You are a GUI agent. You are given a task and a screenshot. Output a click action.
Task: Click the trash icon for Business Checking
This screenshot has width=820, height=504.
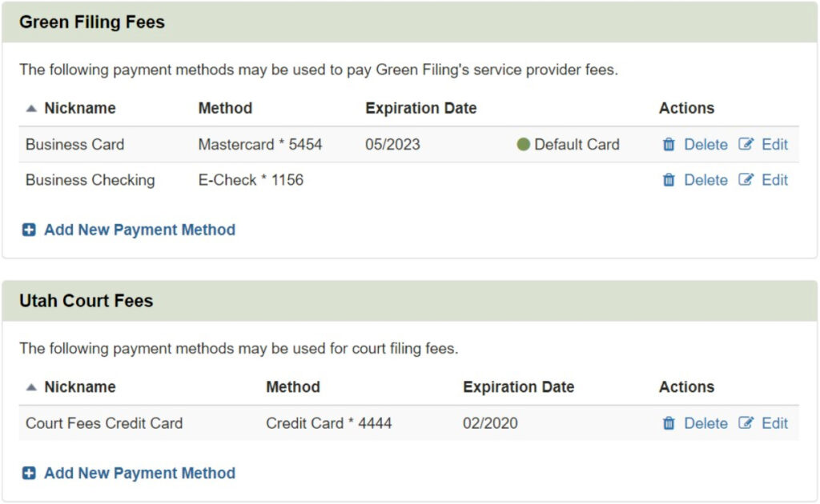click(x=668, y=180)
